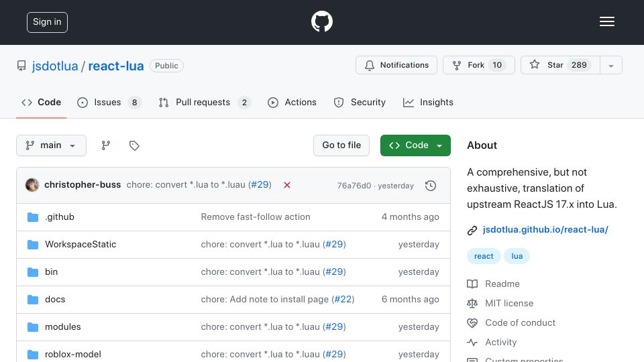Screen dimensions: 644x362
Task: Open 'Remove fast-follow action' commit message
Action: coord(256,217)
